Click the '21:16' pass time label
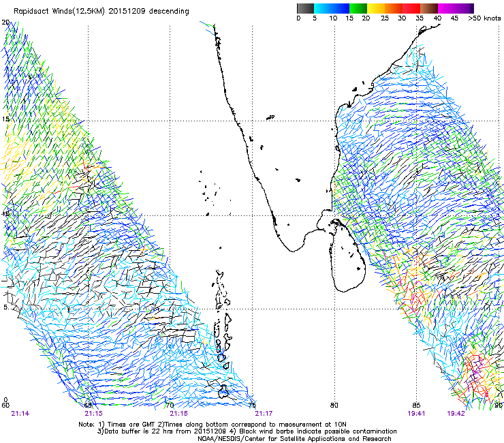 coord(178,414)
